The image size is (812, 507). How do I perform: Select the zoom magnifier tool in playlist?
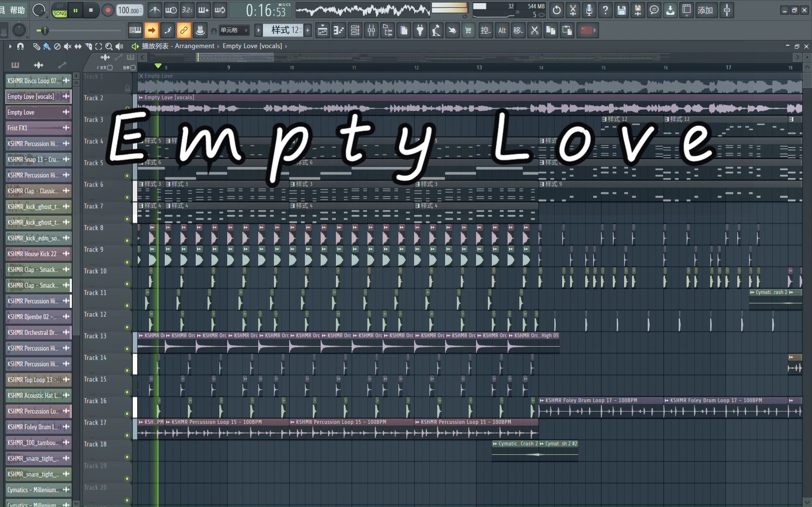click(x=109, y=46)
